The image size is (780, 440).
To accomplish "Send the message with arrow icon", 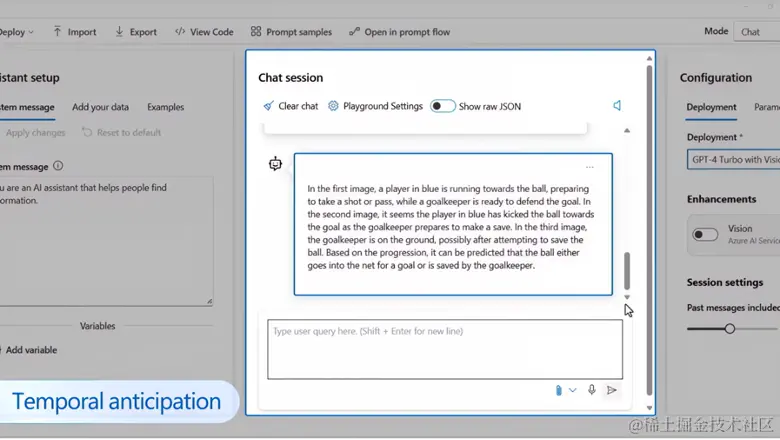I will [612, 390].
